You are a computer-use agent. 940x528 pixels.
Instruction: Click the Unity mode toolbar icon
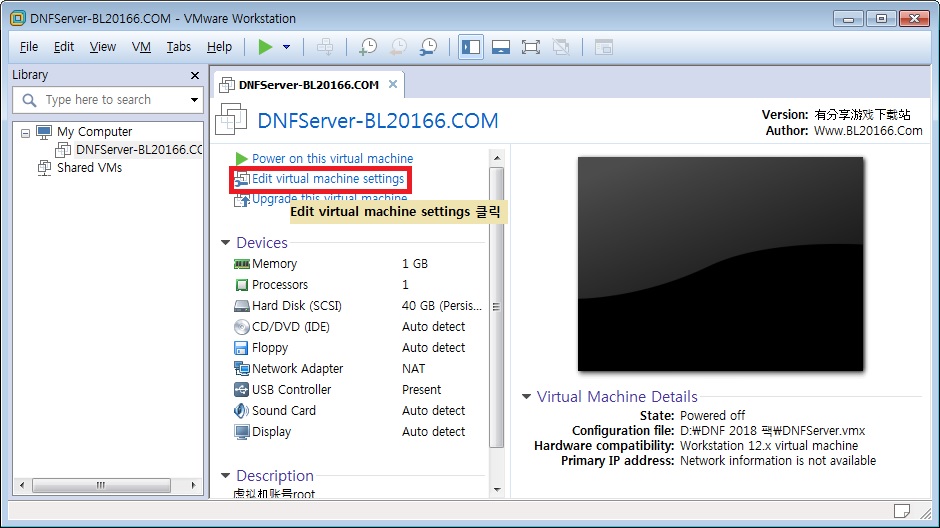pos(561,47)
